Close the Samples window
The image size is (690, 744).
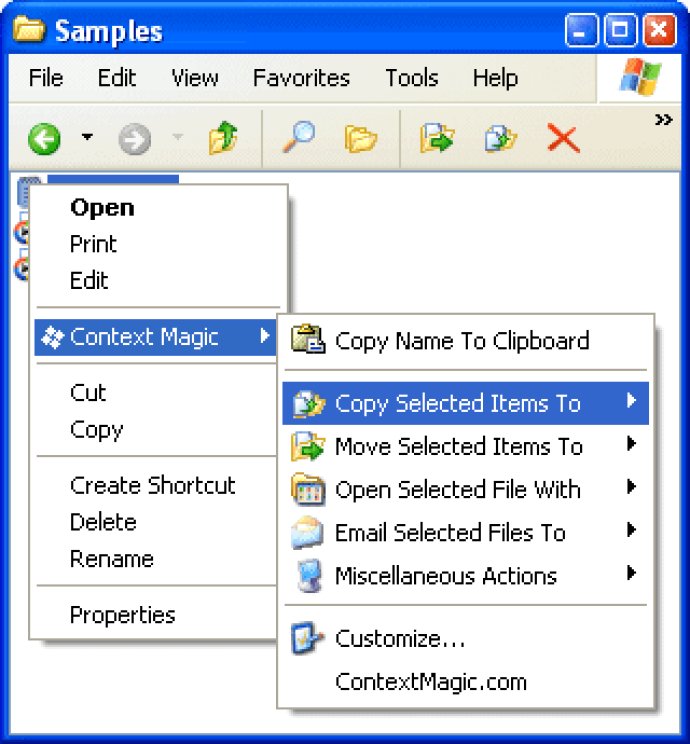point(659,30)
